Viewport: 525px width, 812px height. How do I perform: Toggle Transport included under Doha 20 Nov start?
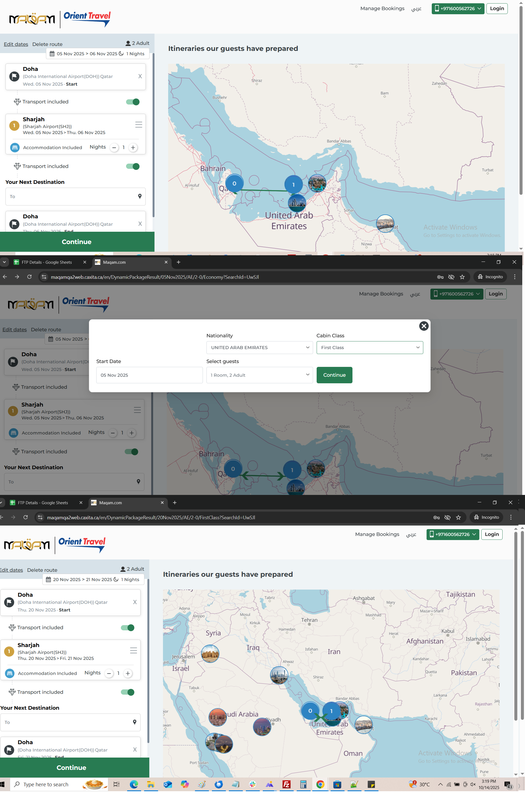click(x=127, y=628)
